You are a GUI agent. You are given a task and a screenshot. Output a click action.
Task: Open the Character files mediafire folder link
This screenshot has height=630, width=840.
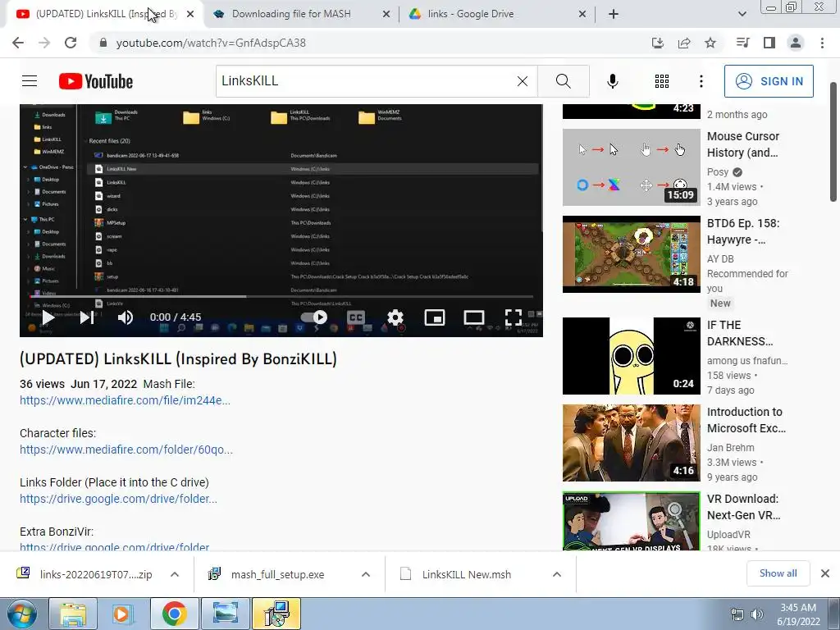point(126,450)
